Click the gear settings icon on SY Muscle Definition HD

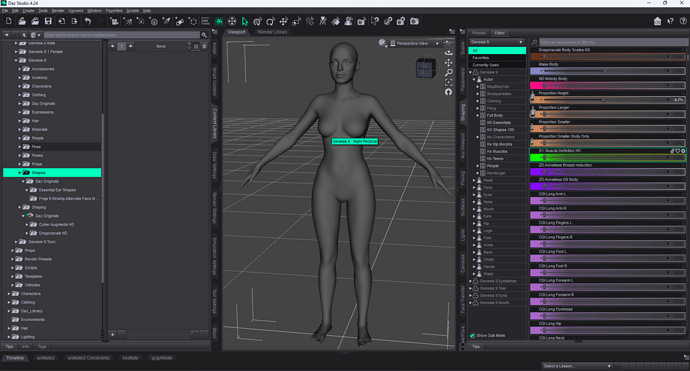683,151
